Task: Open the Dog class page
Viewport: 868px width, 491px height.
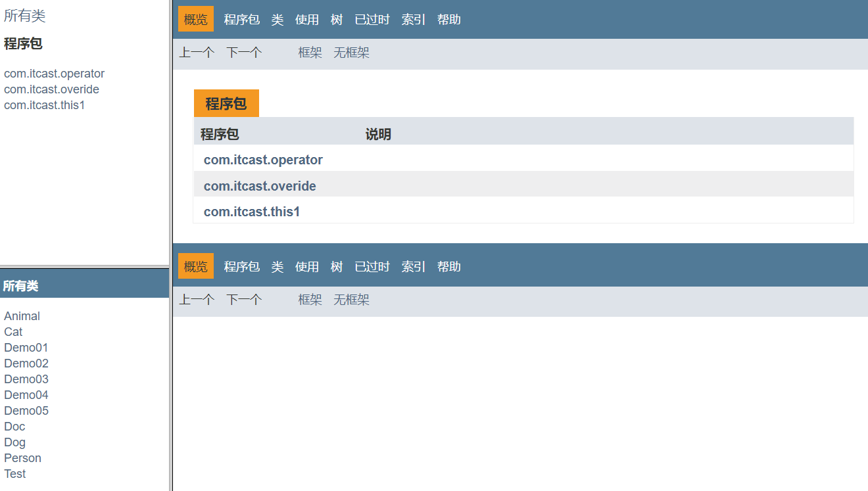Action: tap(14, 442)
